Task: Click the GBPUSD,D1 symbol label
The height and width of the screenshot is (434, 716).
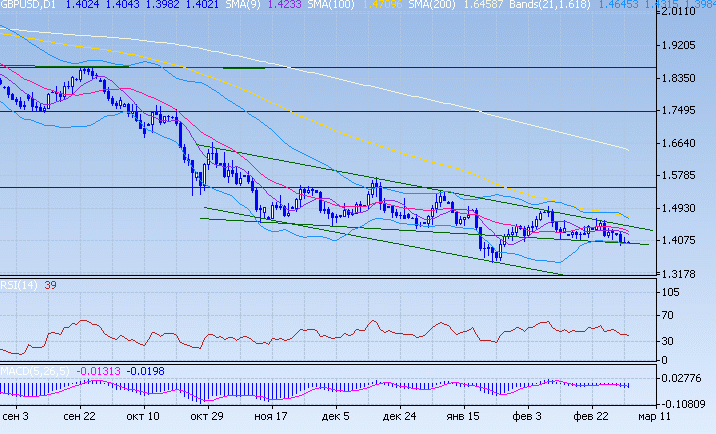Action: pos(30,6)
